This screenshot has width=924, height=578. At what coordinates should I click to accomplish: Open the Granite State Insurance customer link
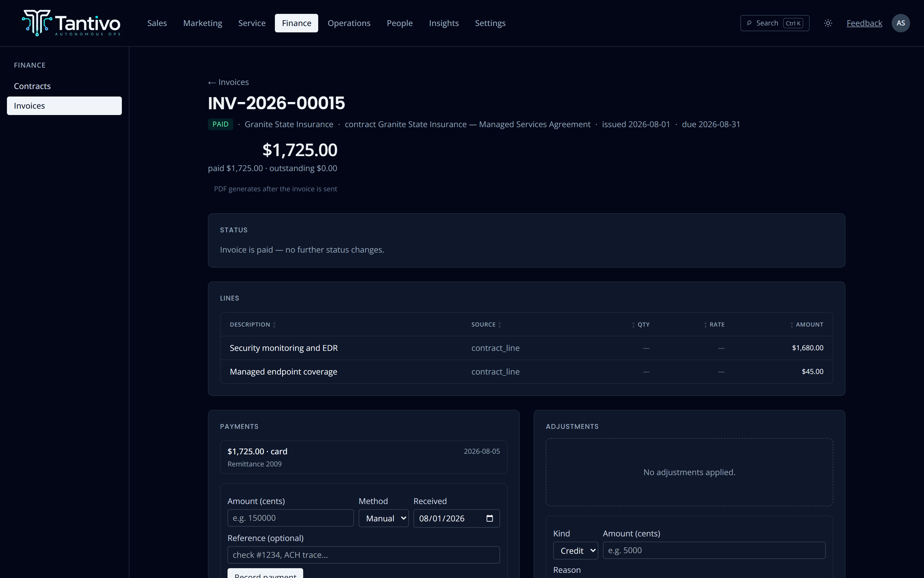tap(289, 124)
